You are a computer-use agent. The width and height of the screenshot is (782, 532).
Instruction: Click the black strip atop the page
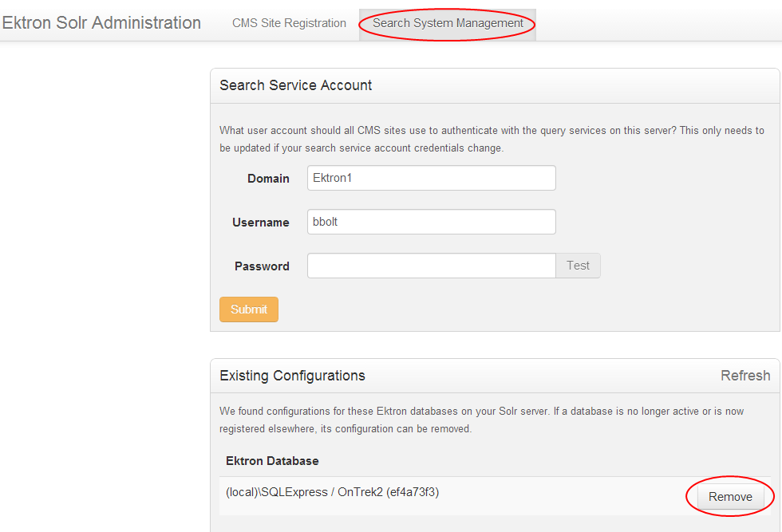tap(391, 4)
